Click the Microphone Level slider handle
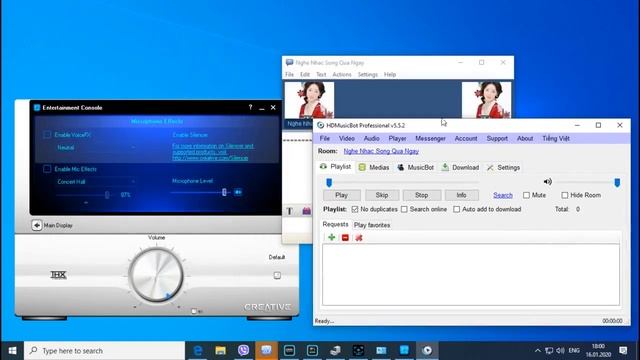This screenshot has height=360, width=640. click(224, 192)
